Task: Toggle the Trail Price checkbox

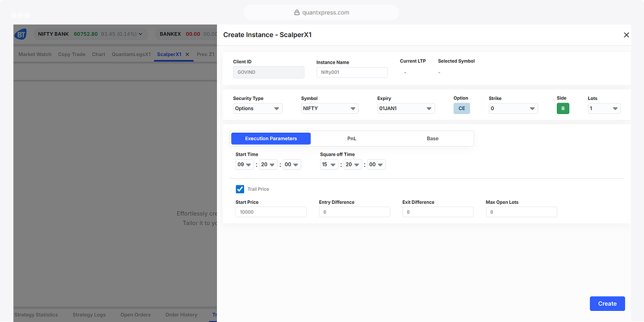Action: point(240,189)
